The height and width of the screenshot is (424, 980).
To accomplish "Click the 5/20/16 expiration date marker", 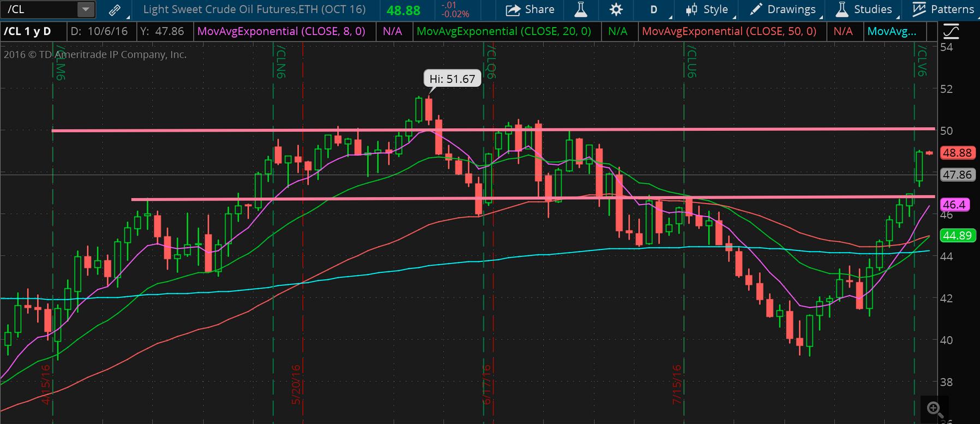I will pyautogui.click(x=297, y=384).
